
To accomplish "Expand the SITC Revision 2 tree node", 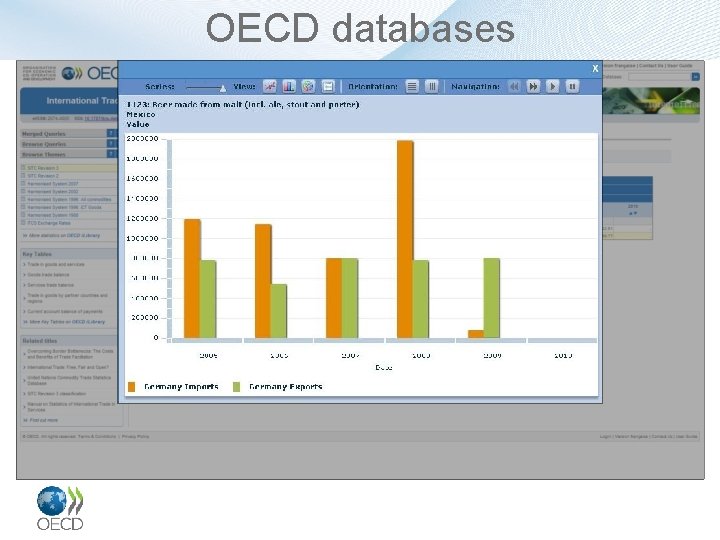I will pyautogui.click(x=23, y=175).
